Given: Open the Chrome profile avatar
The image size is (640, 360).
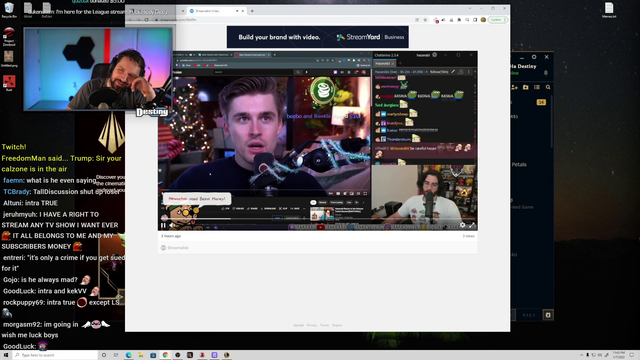Looking at the screenshot, I should (483, 20).
